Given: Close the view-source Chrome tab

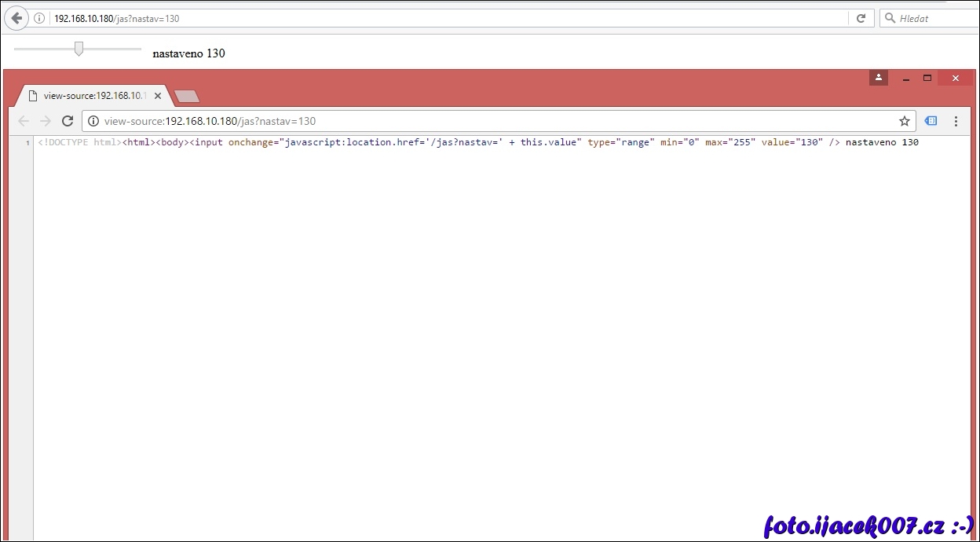Looking at the screenshot, I should 158,96.
